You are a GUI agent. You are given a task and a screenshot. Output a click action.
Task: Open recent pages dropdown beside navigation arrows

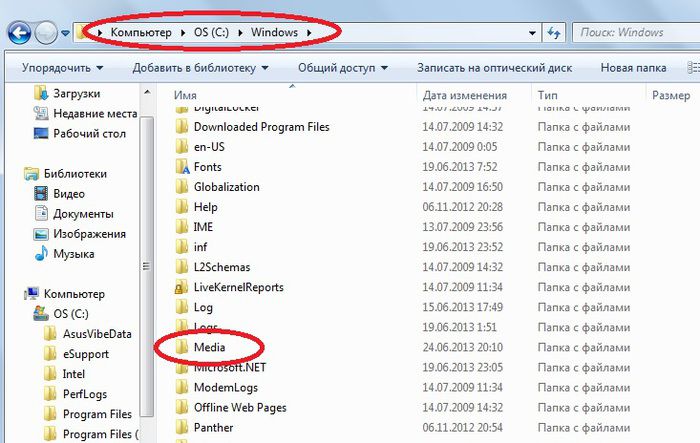(65, 33)
